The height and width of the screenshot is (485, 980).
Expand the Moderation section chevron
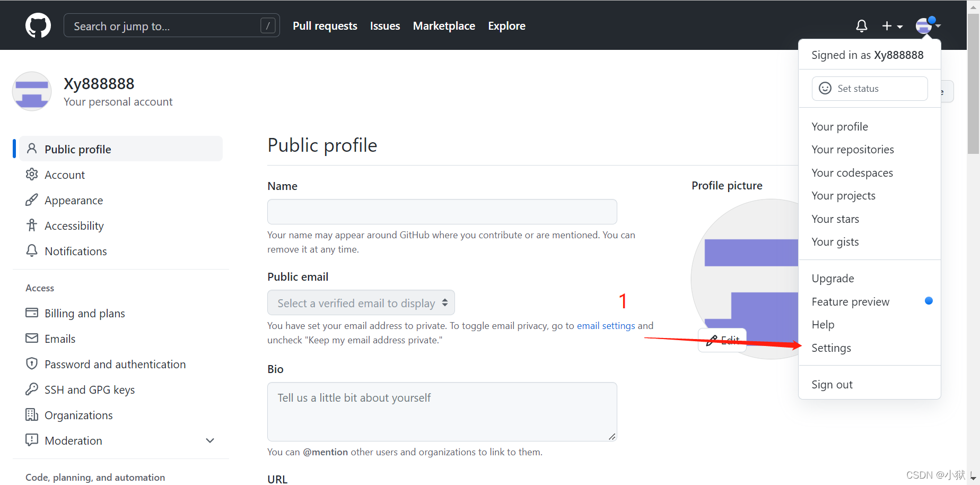(x=210, y=440)
